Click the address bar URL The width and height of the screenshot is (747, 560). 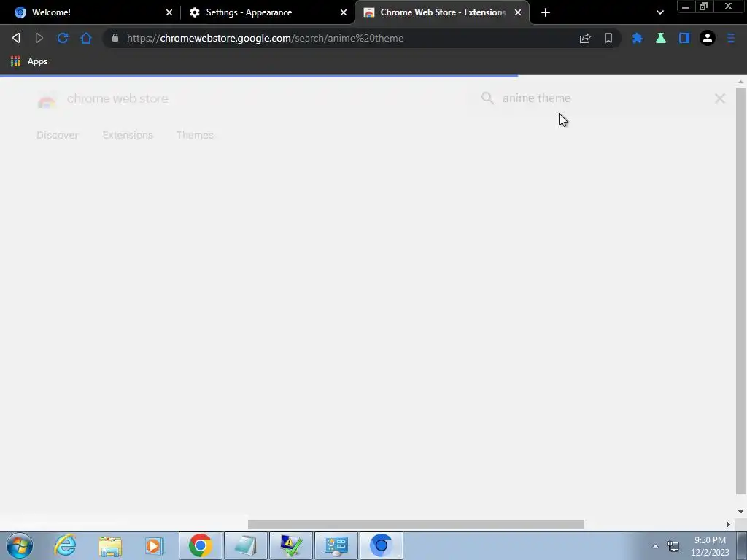click(265, 38)
